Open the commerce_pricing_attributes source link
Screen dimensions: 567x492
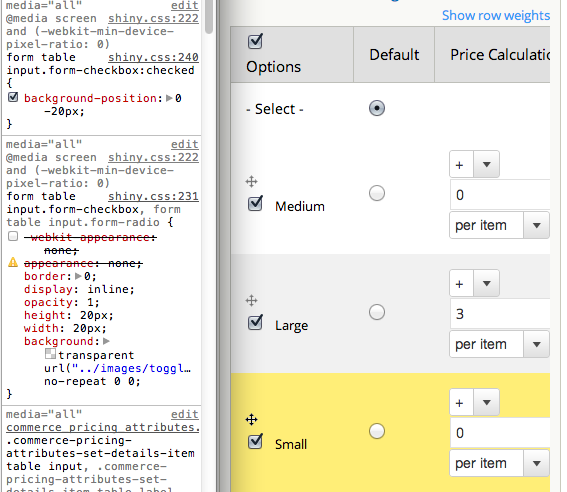pos(103,427)
